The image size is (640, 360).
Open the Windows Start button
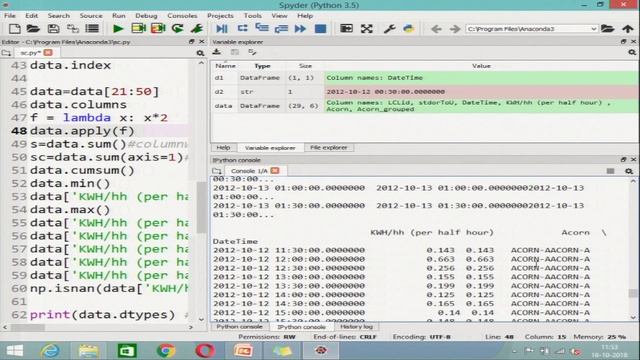click(15, 351)
